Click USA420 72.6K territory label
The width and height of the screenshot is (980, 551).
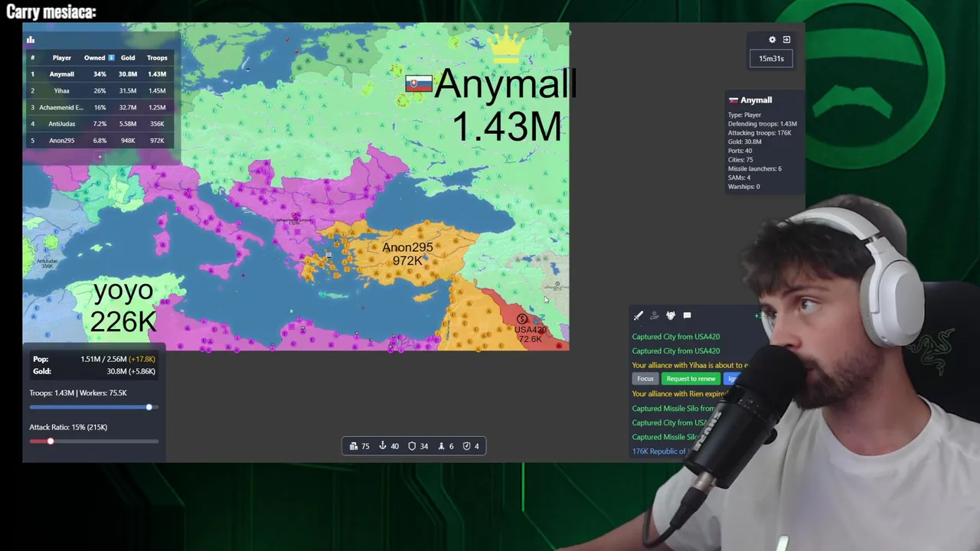(531, 334)
